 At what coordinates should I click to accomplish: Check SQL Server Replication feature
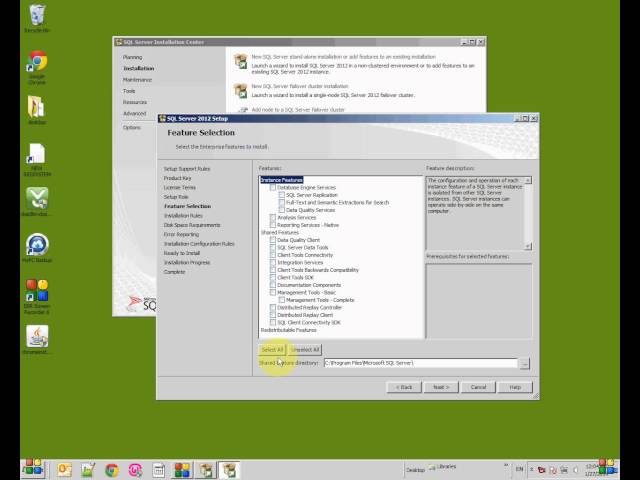282,195
